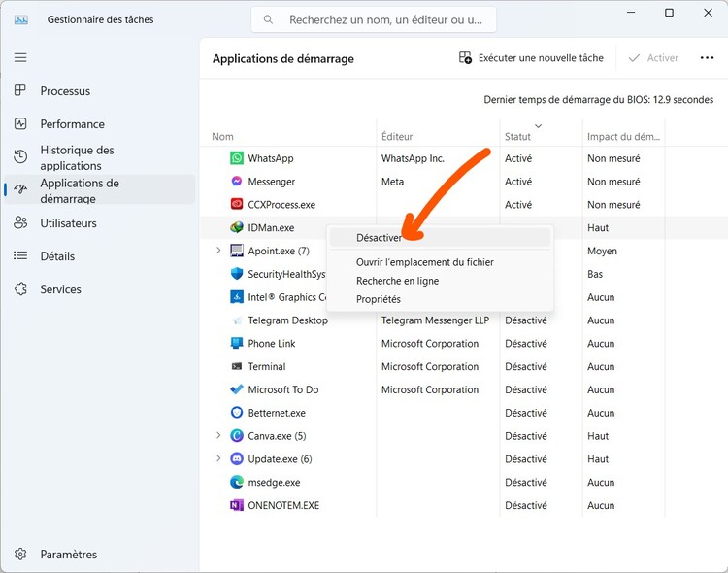Screen dimensions: 728x573
Task: Select the WhatsApp icon in list
Action: tap(237, 158)
